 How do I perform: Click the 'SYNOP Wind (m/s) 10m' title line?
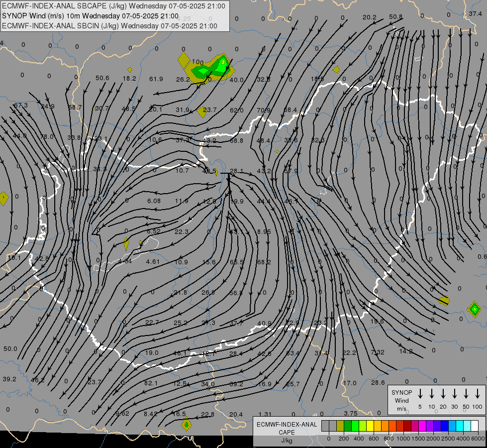click(91, 16)
